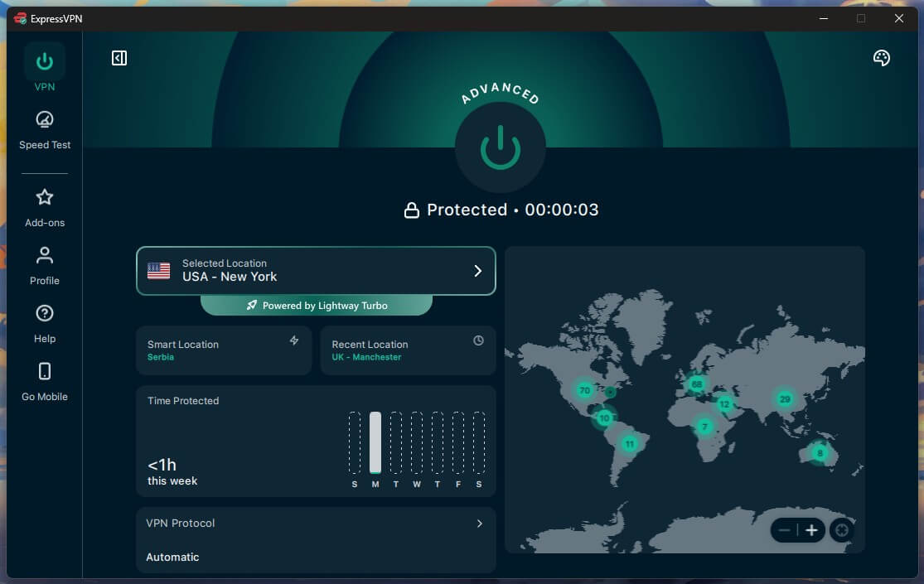Image resolution: width=924 pixels, height=584 pixels.
Task: Click the Protected status text
Action: click(x=467, y=210)
